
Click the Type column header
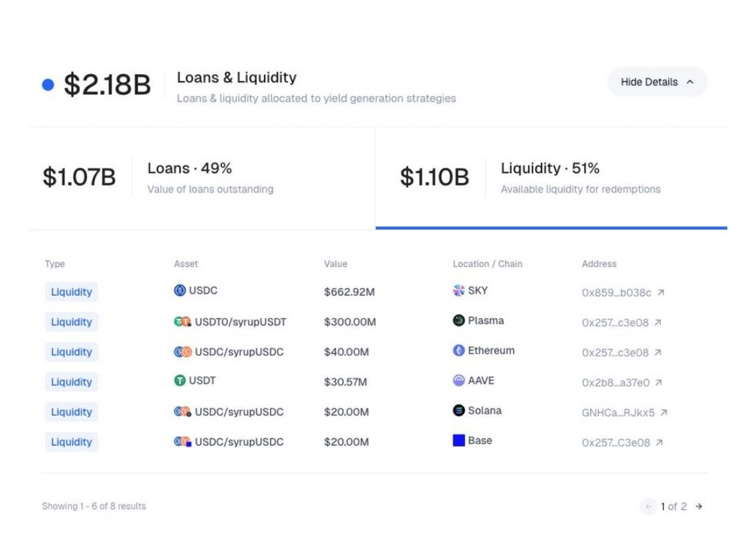55,264
